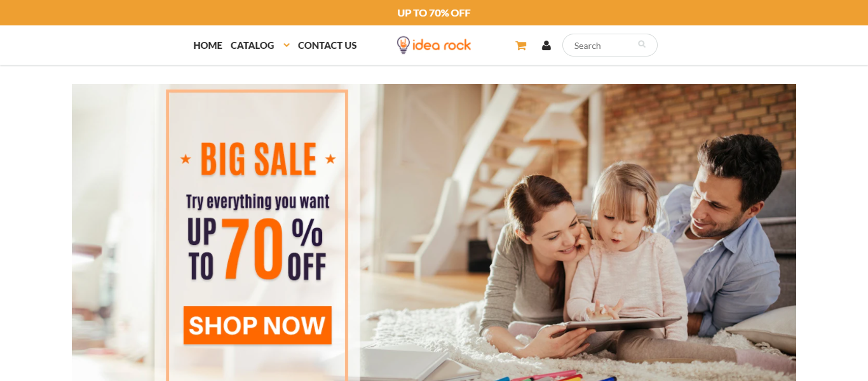Click the magnifier icon in search box
The image size is (868, 381).
pyautogui.click(x=642, y=44)
